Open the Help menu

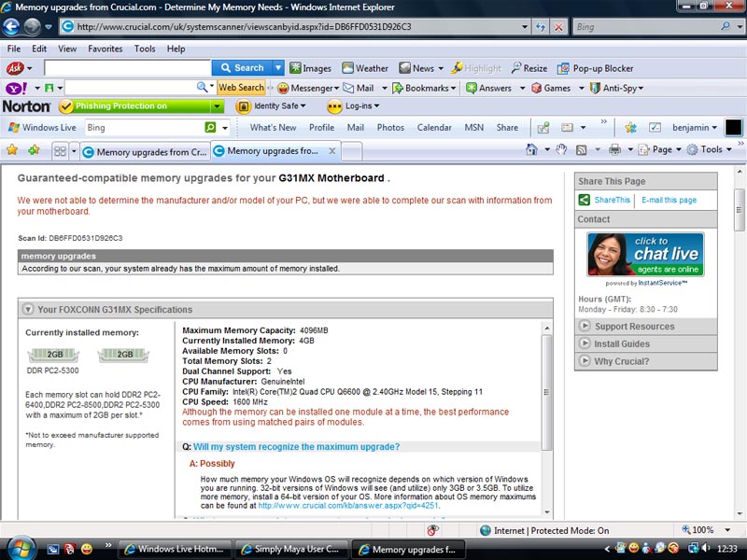coord(176,49)
